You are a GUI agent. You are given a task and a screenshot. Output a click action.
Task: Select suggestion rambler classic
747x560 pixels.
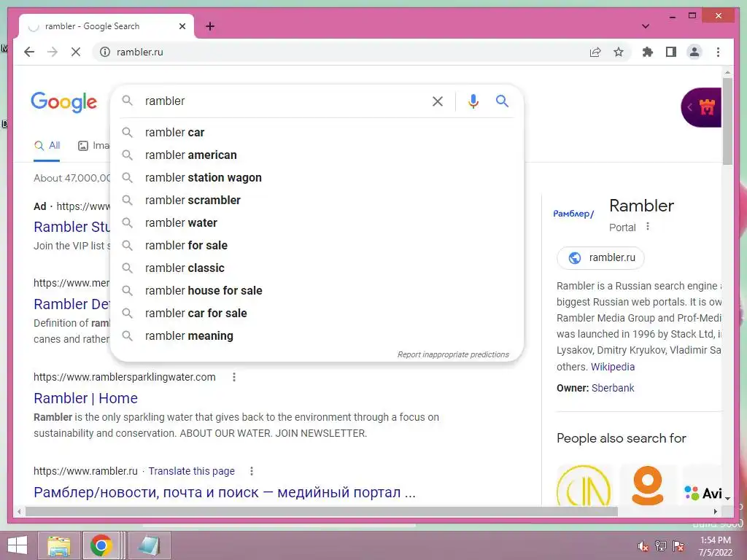pos(317,268)
